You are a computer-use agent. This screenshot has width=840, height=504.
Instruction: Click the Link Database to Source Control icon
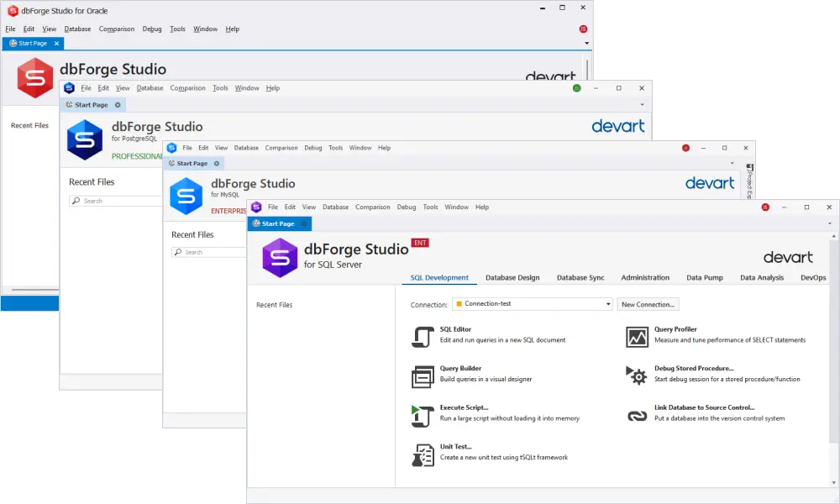(x=637, y=414)
